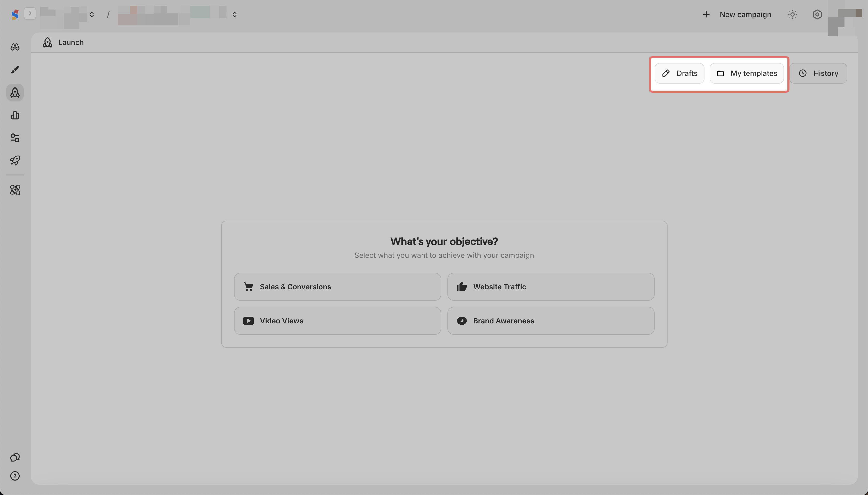
Task: Open the first workspace switcher dropdown
Action: point(91,15)
